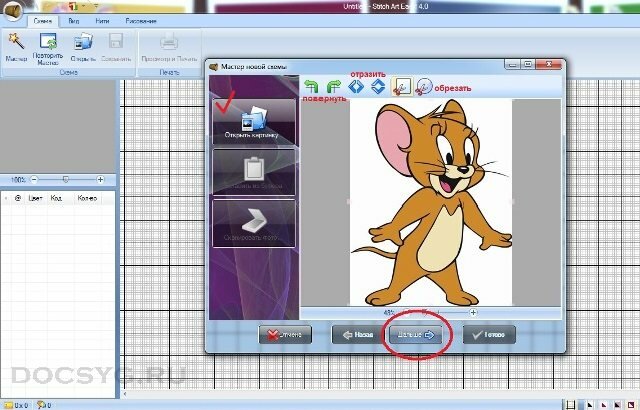Click the Код column header

click(56, 198)
